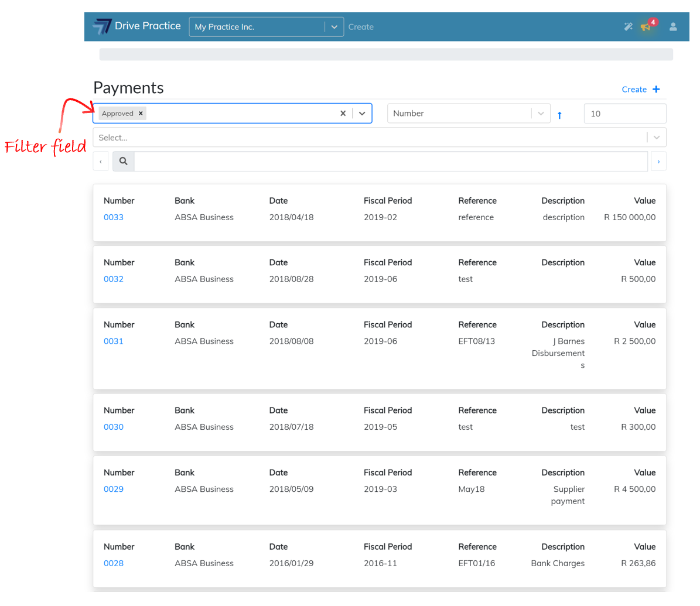Viewport: 700px width, 606px height.
Task: Click date 2018/08/28
Action: tap(291, 279)
